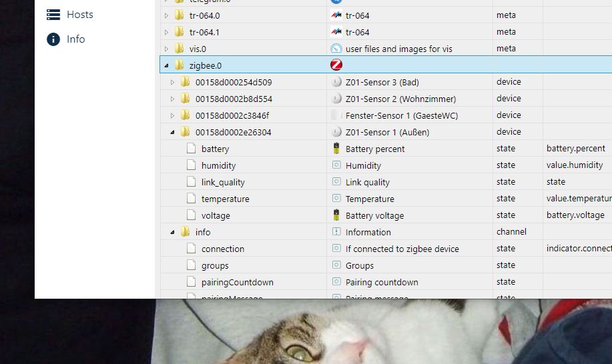Click 'meta' type cell of vis.0 row
Viewport: 612px width, 364px height.
point(507,48)
